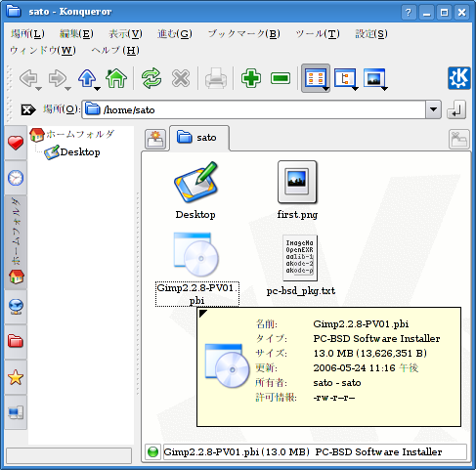The height and width of the screenshot is (470, 476).
Task: Go back with the left arrow button
Action: (28, 78)
